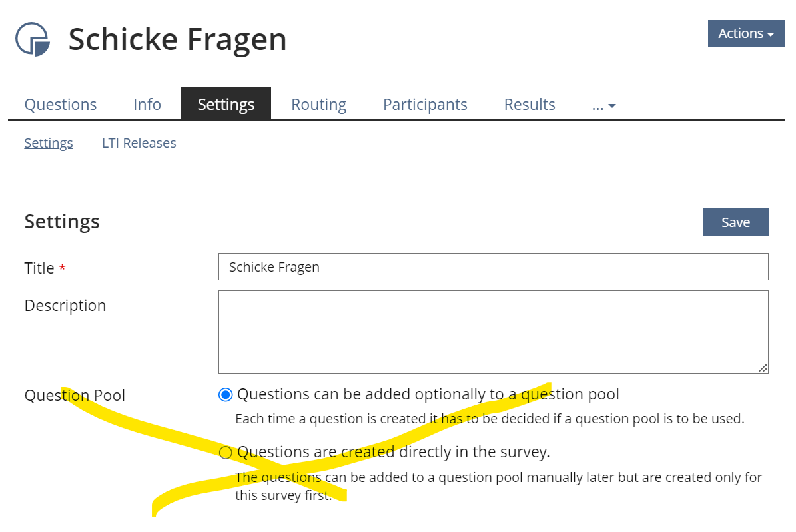Click the survey pie-chart icon
The width and height of the screenshot is (796, 532).
click(33, 39)
